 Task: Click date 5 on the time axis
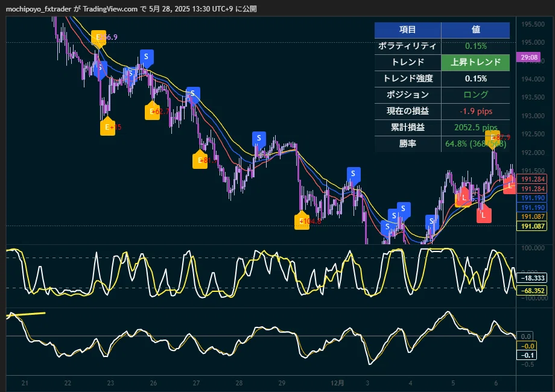coord(453,383)
